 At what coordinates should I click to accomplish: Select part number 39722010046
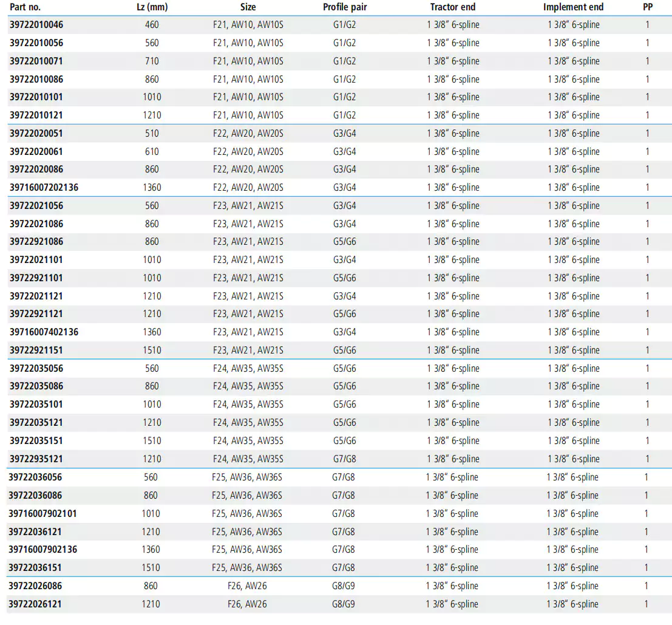click(36, 25)
